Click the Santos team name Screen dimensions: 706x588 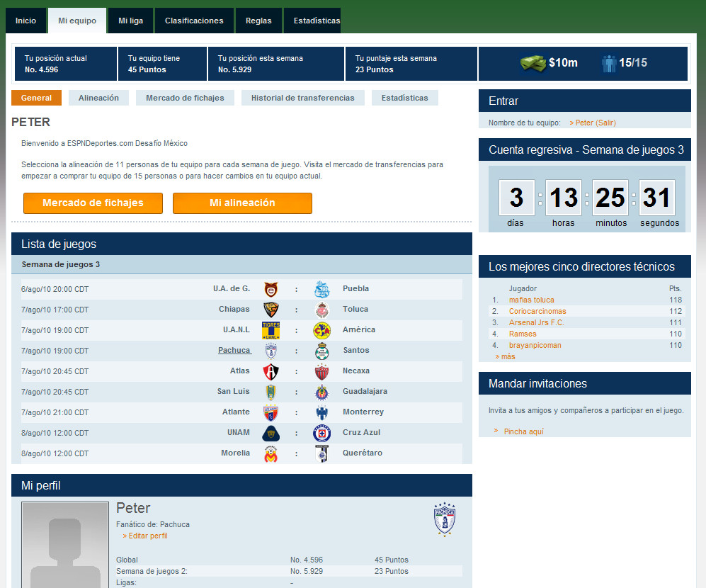(356, 350)
